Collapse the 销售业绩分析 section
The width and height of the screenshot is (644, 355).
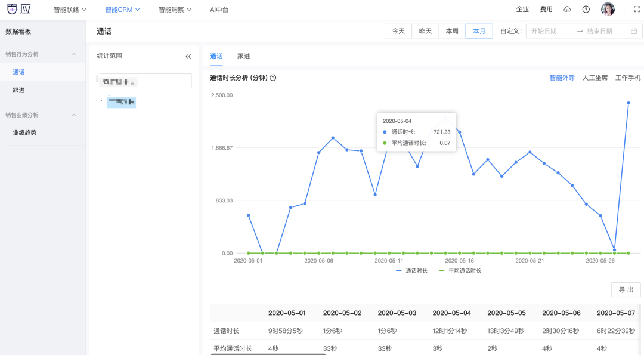(x=74, y=115)
